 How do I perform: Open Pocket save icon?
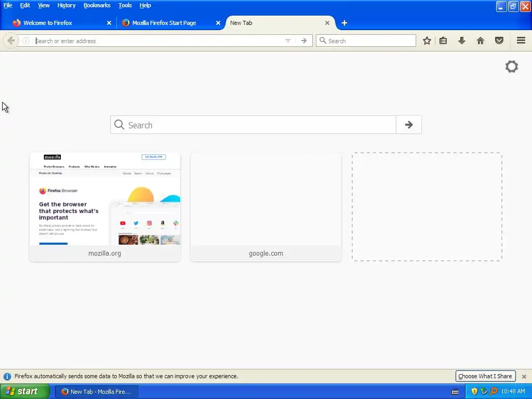(499, 41)
